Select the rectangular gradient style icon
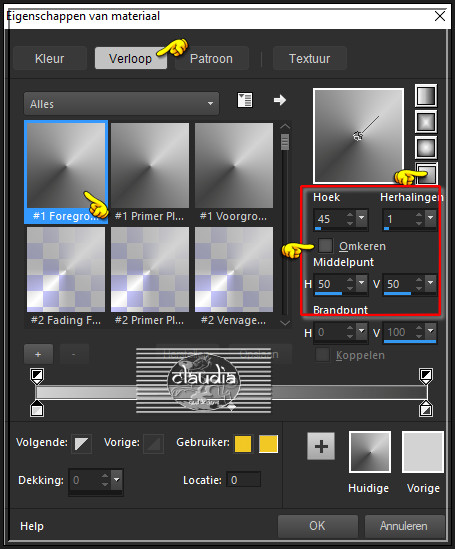The width and height of the screenshot is (455, 549). (x=426, y=122)
